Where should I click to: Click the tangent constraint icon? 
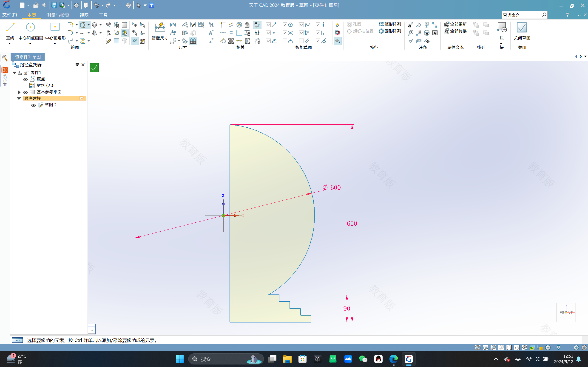coord(223,41)
